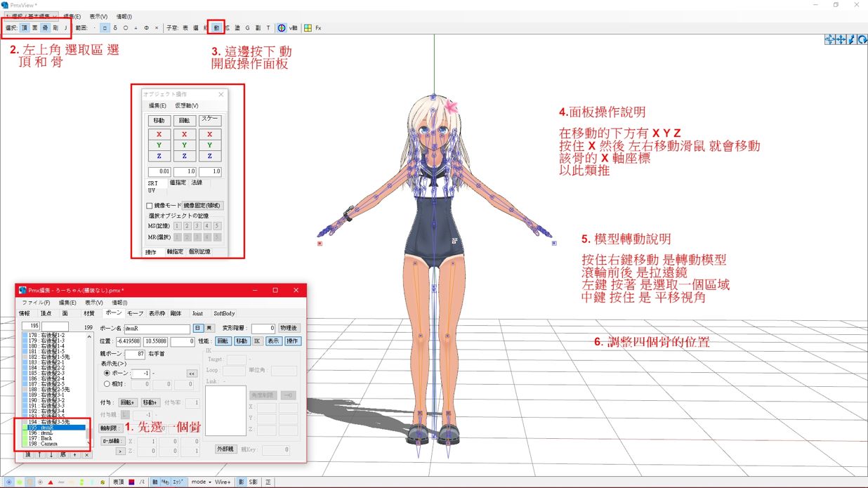Click the red-blue square swatch in bottom bar
Image resolution: width=868 pixels, height=488 pixels.
click(131, 482)
